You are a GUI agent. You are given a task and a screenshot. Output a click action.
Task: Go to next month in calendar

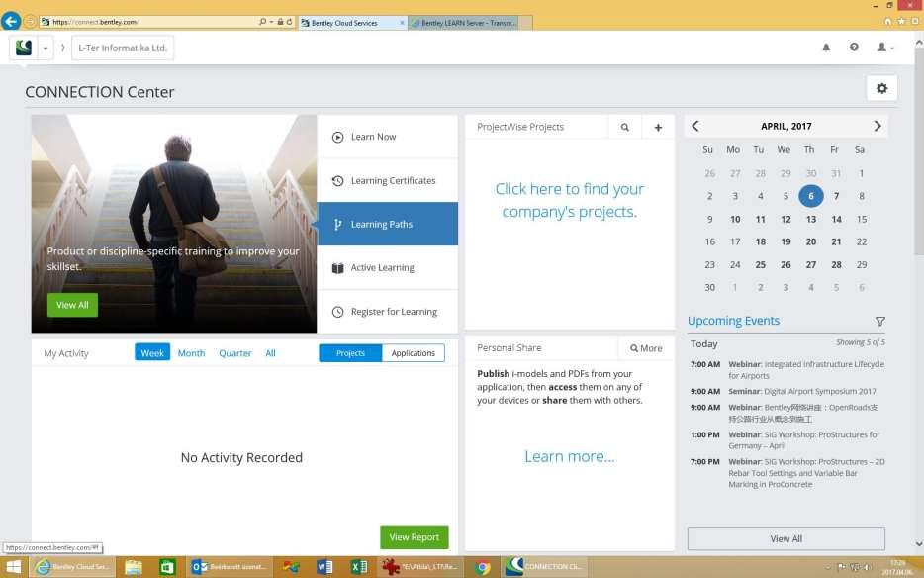pyautogui.click(x=878, y=126)
